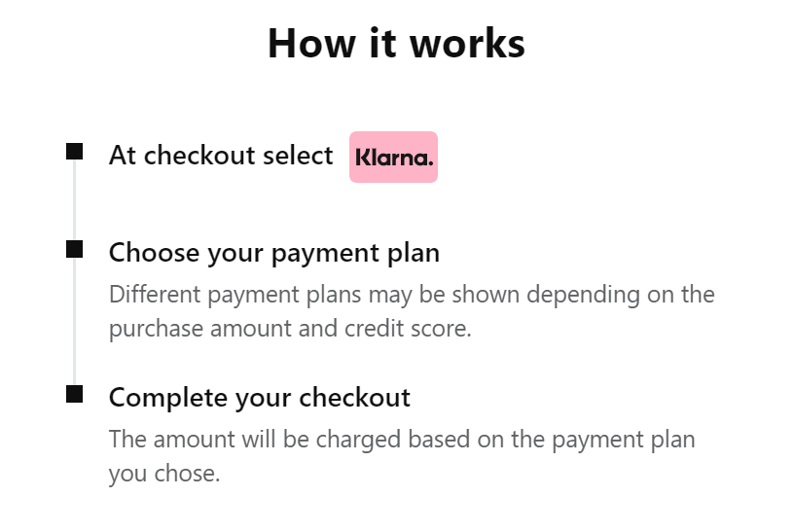Click the "At checkout select" step text
The width and height of the screenshot is (794, 532).
pyautogui.click(x=221, y=156)
